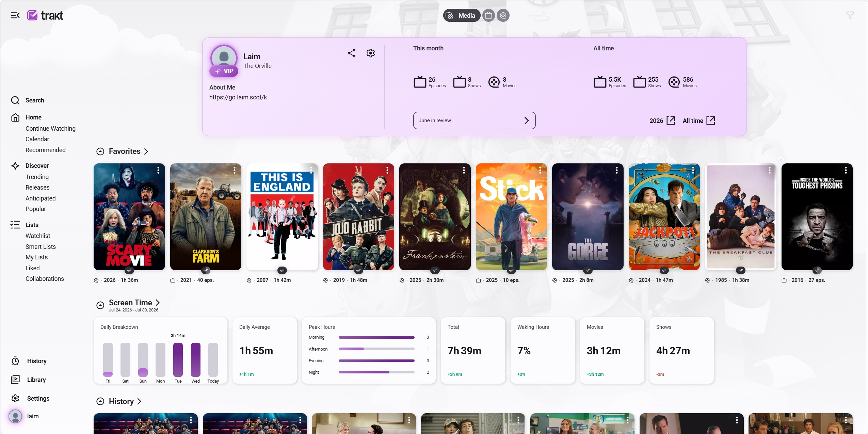
Task: Toggle shows-only media filter
Action: 488,15
